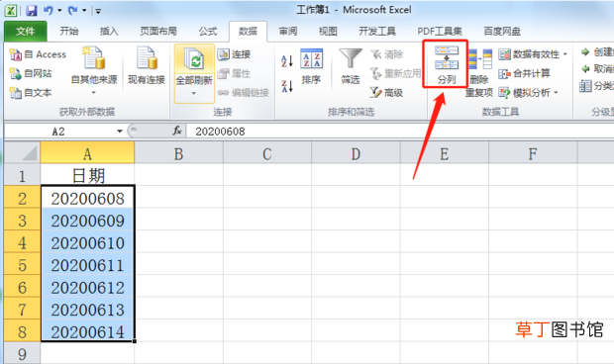Click cell A1 containing 日期
Screen dimensions: 614x364
point(87,175)
